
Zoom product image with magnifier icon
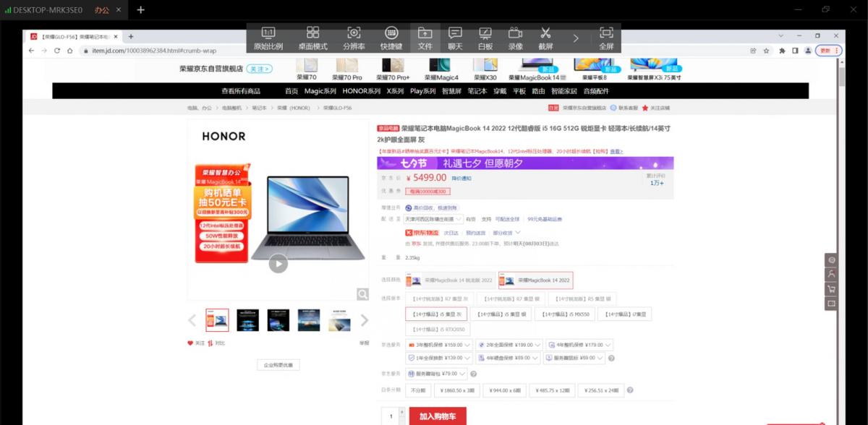coord(362,293)
